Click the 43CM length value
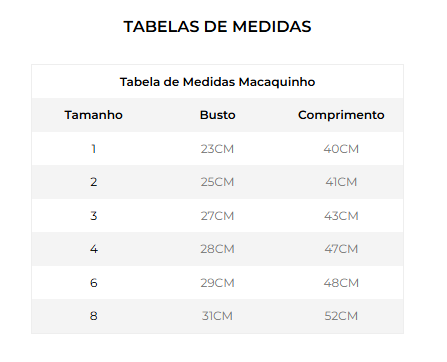 341,216
